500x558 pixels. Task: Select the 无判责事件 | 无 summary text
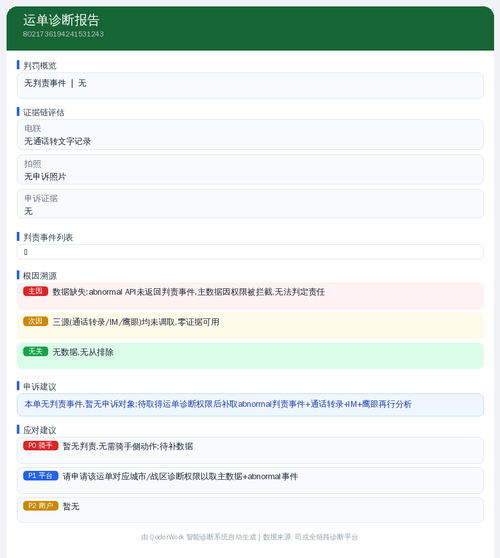(55, 83)
